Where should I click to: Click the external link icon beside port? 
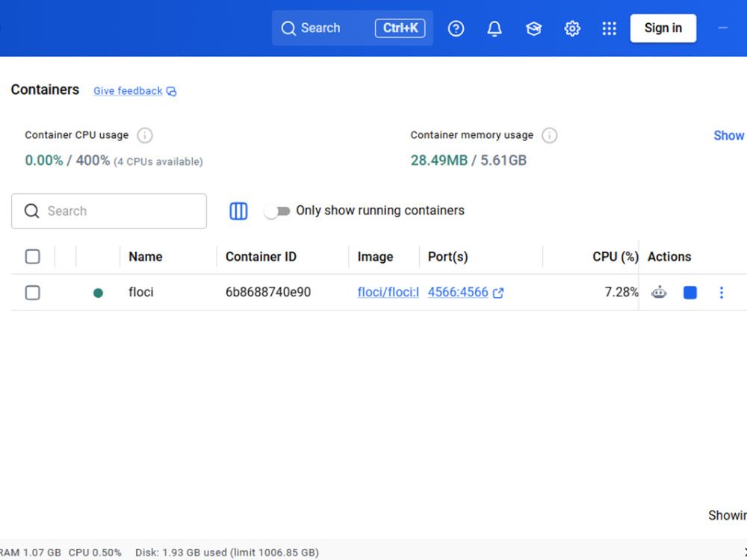coord(498,293)
